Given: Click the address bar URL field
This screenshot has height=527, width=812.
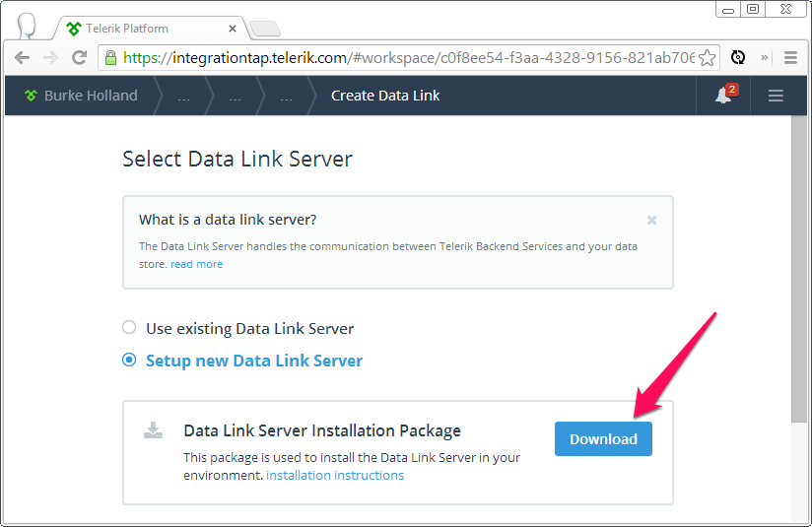Looking at the screenshot, I should [x=404, y=57].
